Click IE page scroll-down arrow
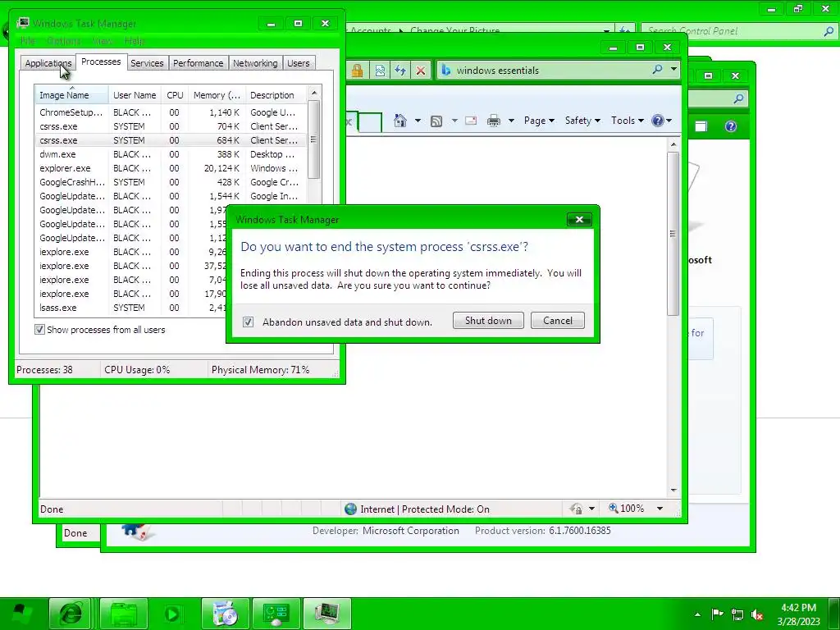Viewport: 840px width, 630px height. (x=673, y=491)
